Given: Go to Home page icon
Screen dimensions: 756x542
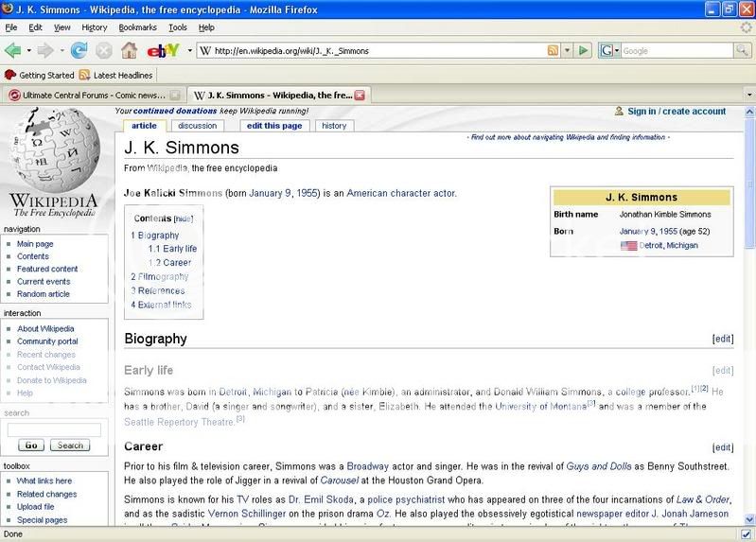Looking at the screenshot, I should tap(129, 50).
